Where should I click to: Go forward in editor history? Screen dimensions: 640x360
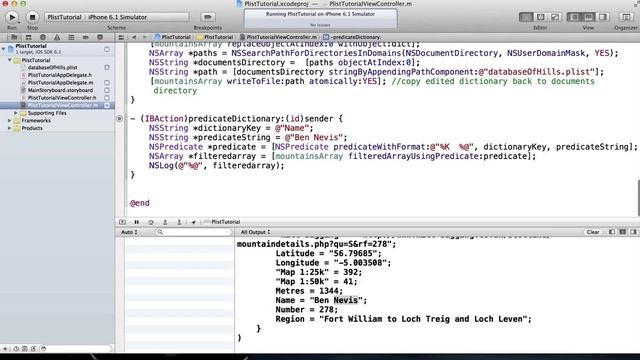pyautogui.click(x=144, y=37)
